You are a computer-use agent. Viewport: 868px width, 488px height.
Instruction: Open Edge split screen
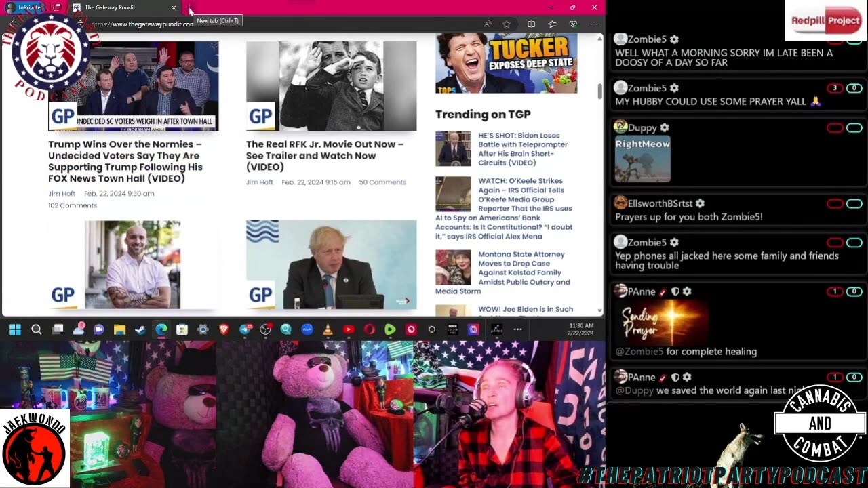(x=531, y=24)
